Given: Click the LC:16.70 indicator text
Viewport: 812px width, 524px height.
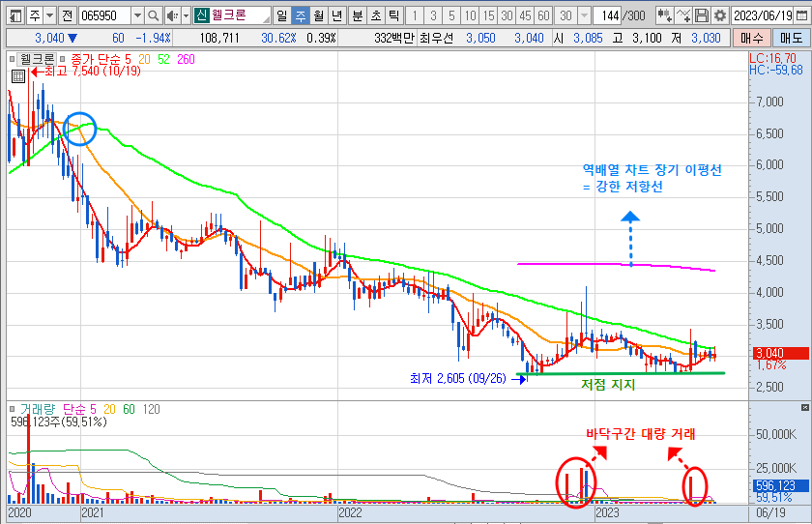Looking at the screenshot, I should point(772,59).
